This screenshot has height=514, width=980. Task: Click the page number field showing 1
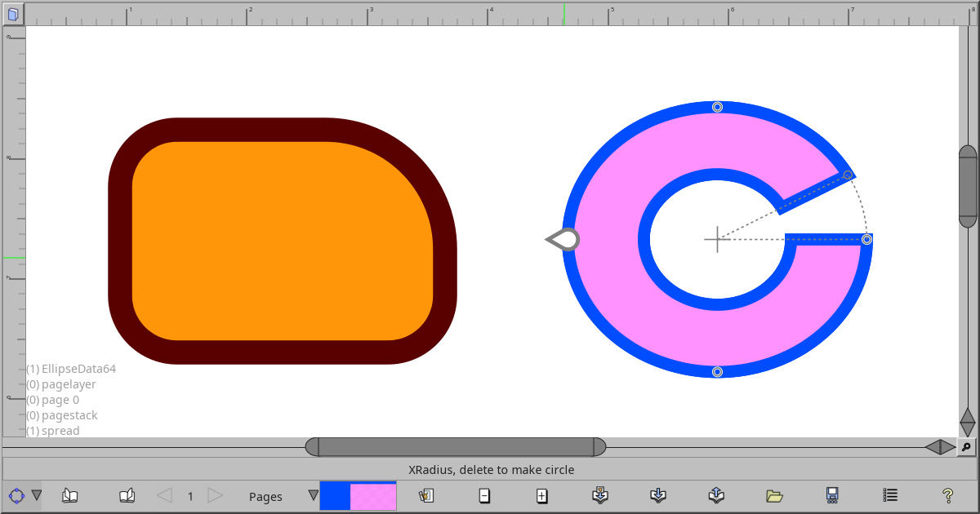(189, 495)
